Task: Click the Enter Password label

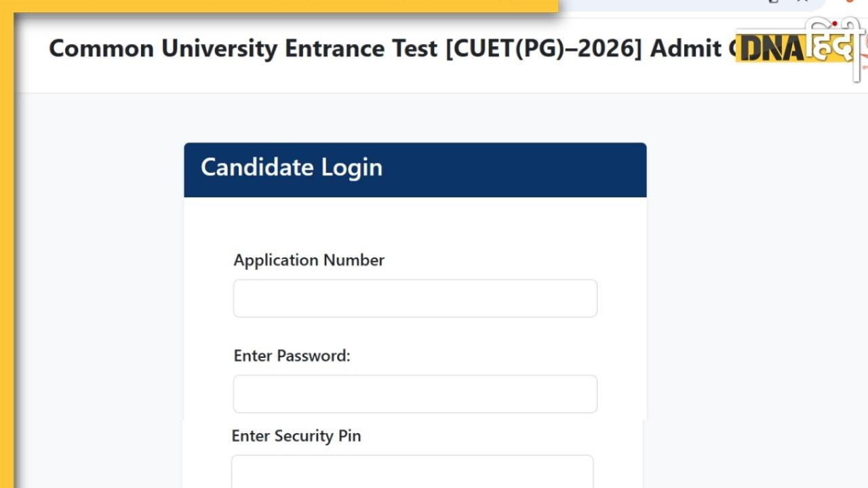Action: pyautogui.click(x=292, y=356)
